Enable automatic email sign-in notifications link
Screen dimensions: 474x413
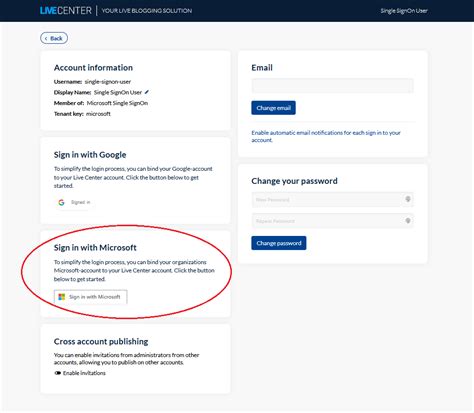(x=326, y=136)
